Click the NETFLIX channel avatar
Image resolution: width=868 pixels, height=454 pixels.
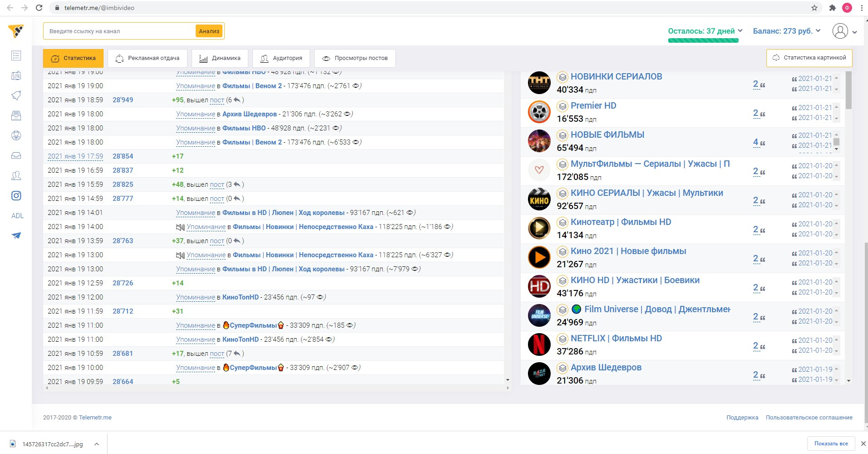(539, 344)
